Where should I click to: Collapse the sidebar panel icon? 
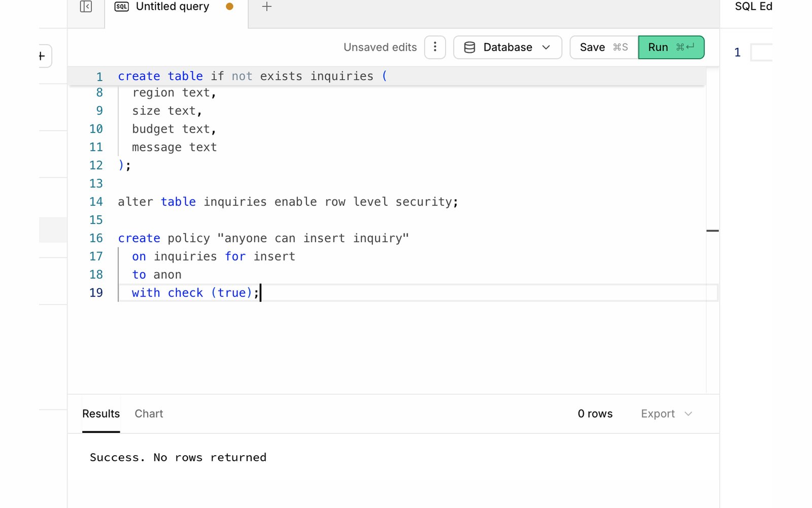(x=86, y=7)
